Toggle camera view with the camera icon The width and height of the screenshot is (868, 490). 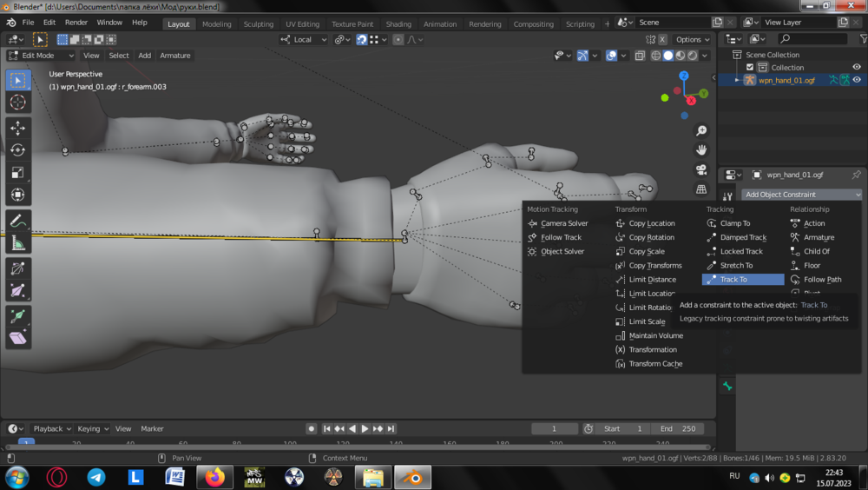[x=701, y=169]
